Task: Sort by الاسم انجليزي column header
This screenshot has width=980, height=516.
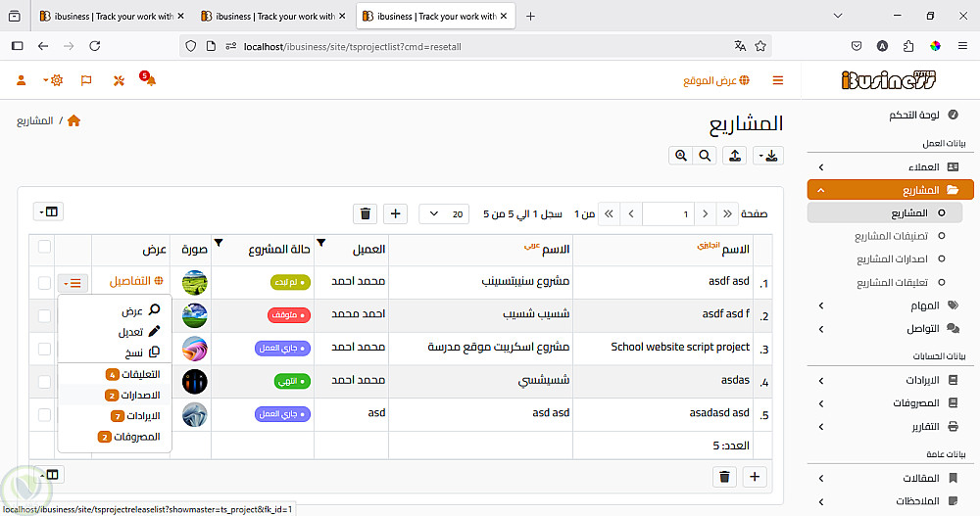Action: point(723,248)
